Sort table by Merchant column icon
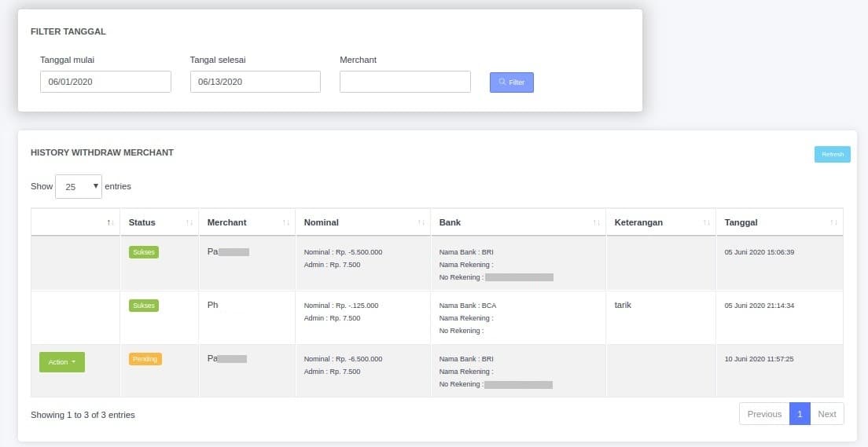This screenshot has height=447, width=868. click(286, 223)
